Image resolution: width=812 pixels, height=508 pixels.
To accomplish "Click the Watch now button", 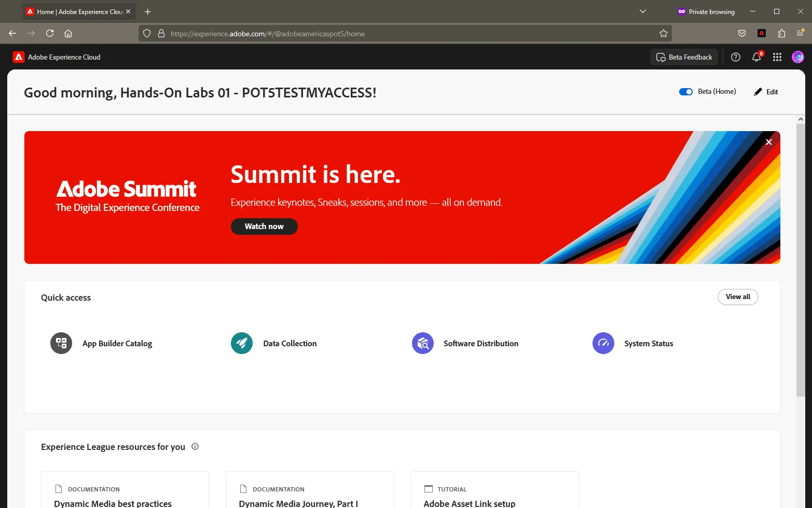I will [x=264, y=227].
